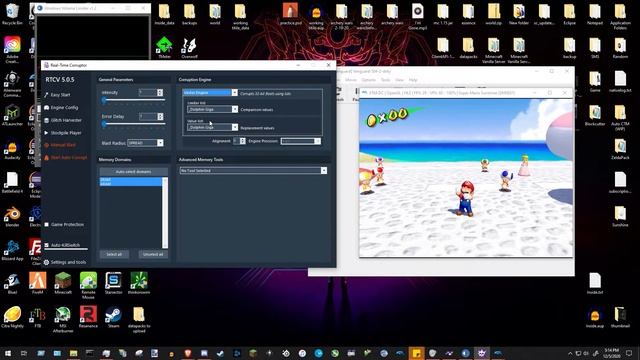Click Select all domains button
640x360 pixels.
coord(114,254)
